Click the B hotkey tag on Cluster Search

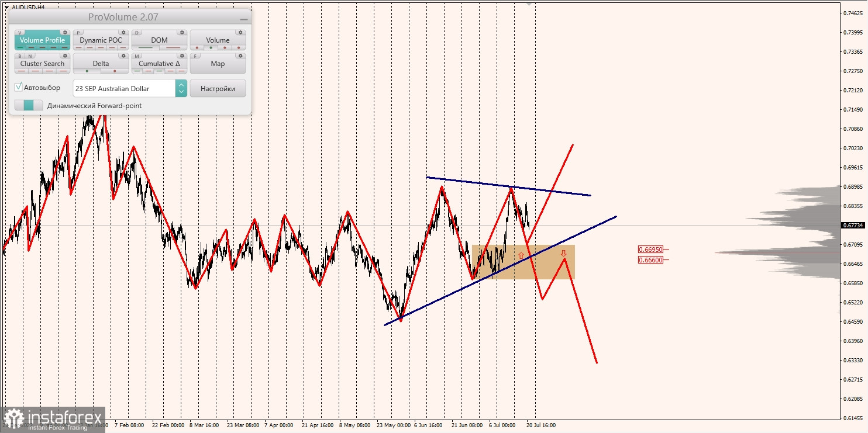[20, 56]
